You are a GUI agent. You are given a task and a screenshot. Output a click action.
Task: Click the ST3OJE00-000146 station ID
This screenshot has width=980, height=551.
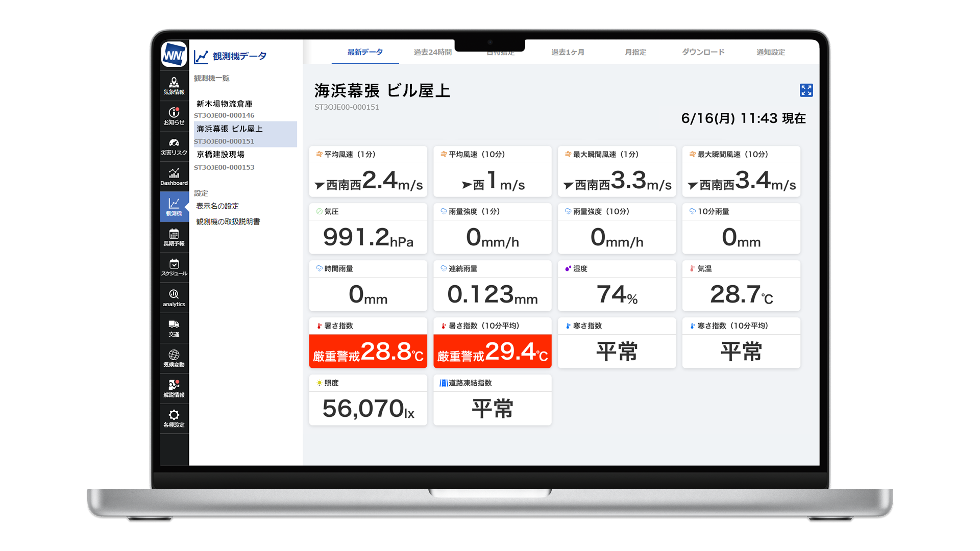(224, 115)
